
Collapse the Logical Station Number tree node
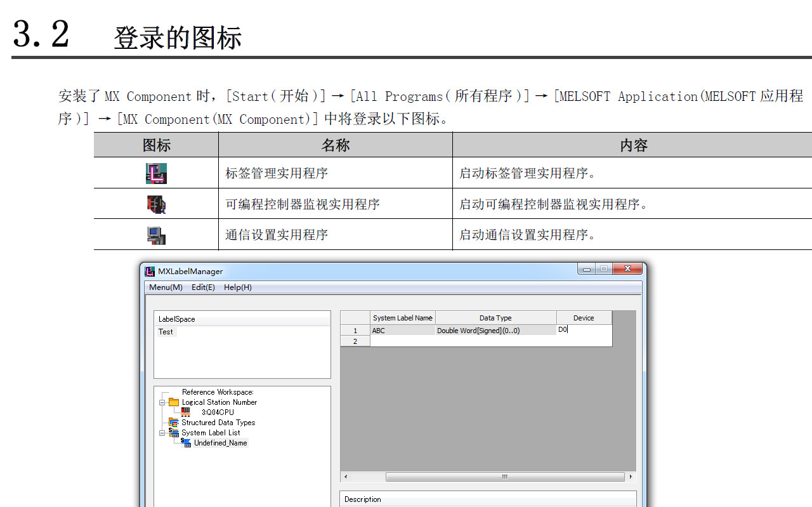tap(162, 402)
